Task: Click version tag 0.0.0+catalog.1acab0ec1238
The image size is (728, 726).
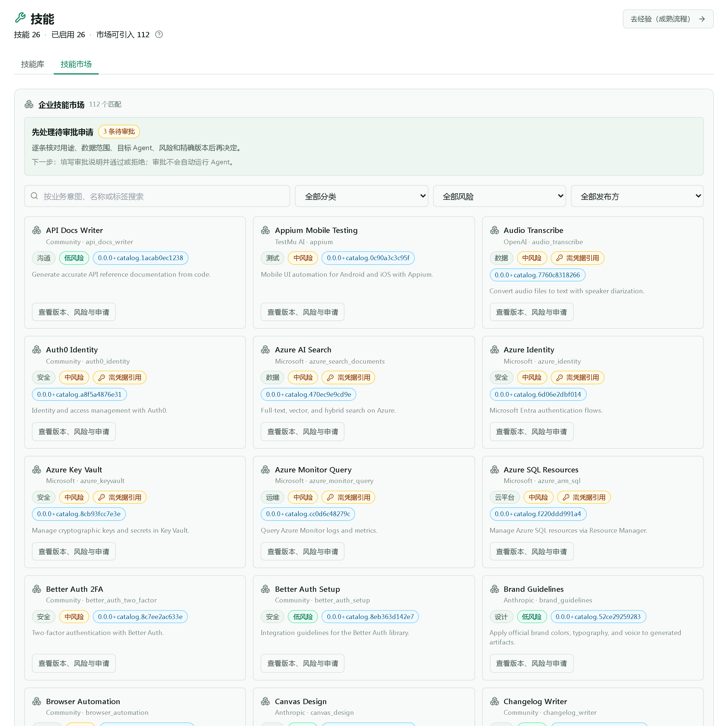Action: (141, 258)
